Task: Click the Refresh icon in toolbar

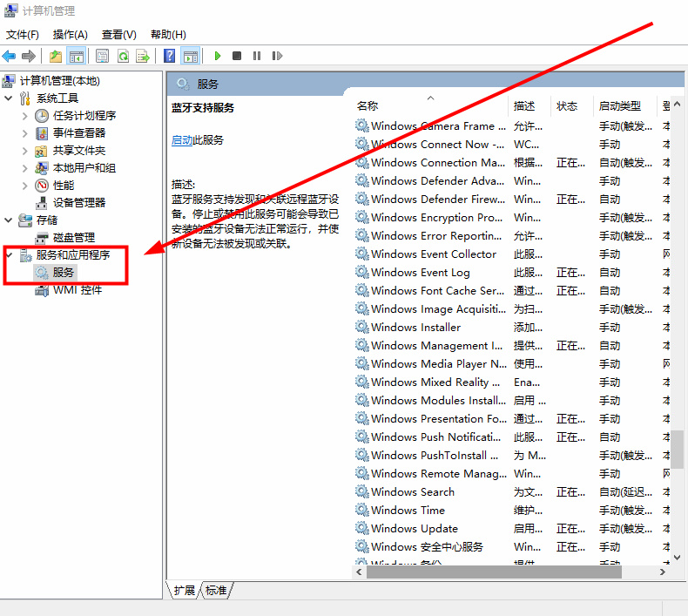Action: click(x=123, y=56)
